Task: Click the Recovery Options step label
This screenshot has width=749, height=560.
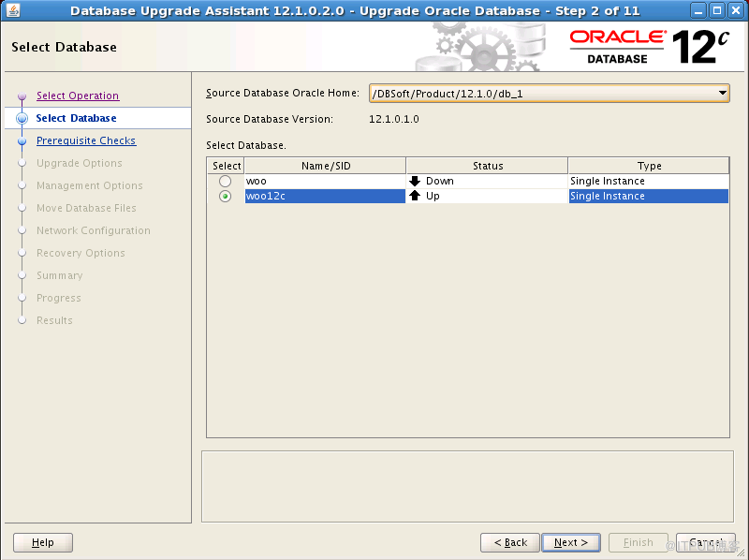Action: (x=81, y=253)
